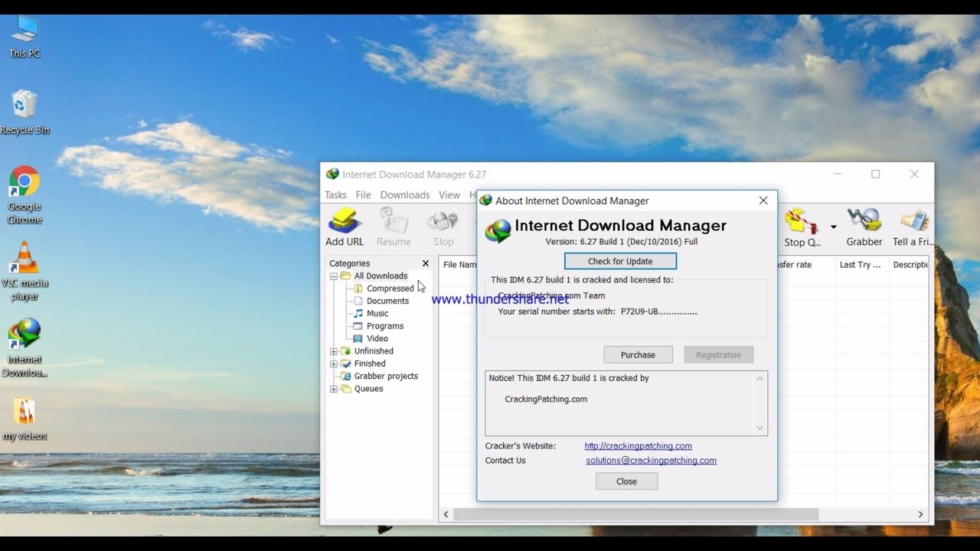980x551 pixels.
Task: Click the notice box scroll up arrow
Action: [x=759, y=379]
